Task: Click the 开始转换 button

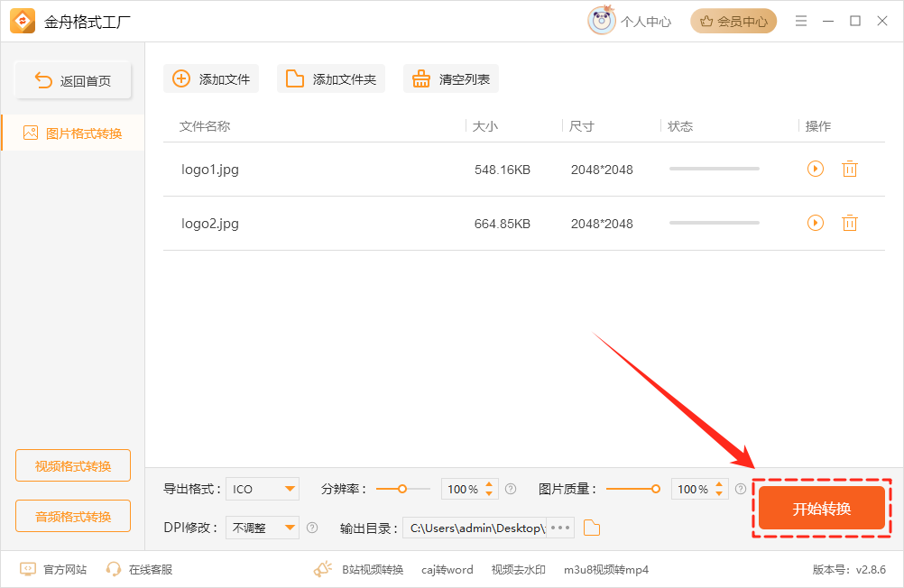Action: (x=822, y=508)
